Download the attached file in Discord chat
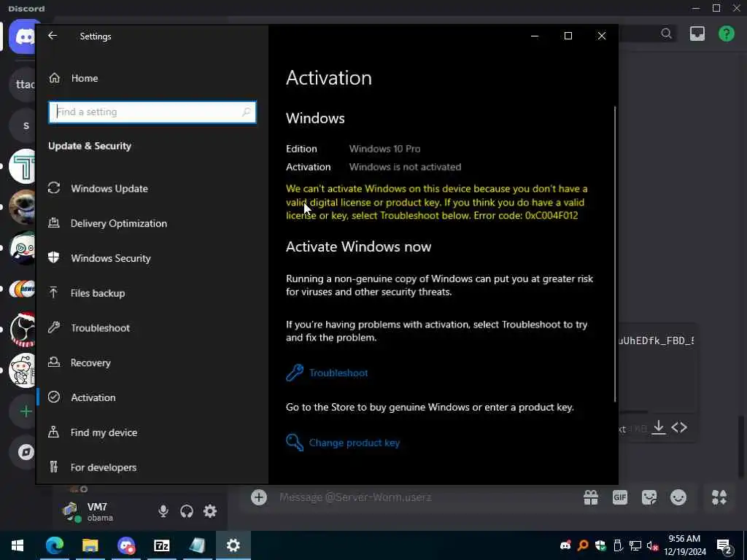This screenshot has width=747, height=560. tap(659, 427)
